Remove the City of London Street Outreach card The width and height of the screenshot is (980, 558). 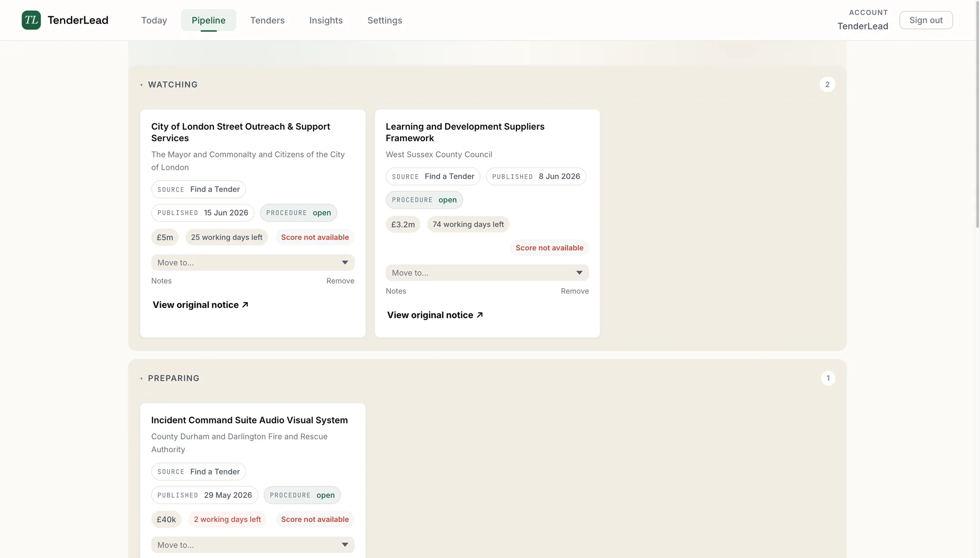pyautogui.click(x=340, y=281)
